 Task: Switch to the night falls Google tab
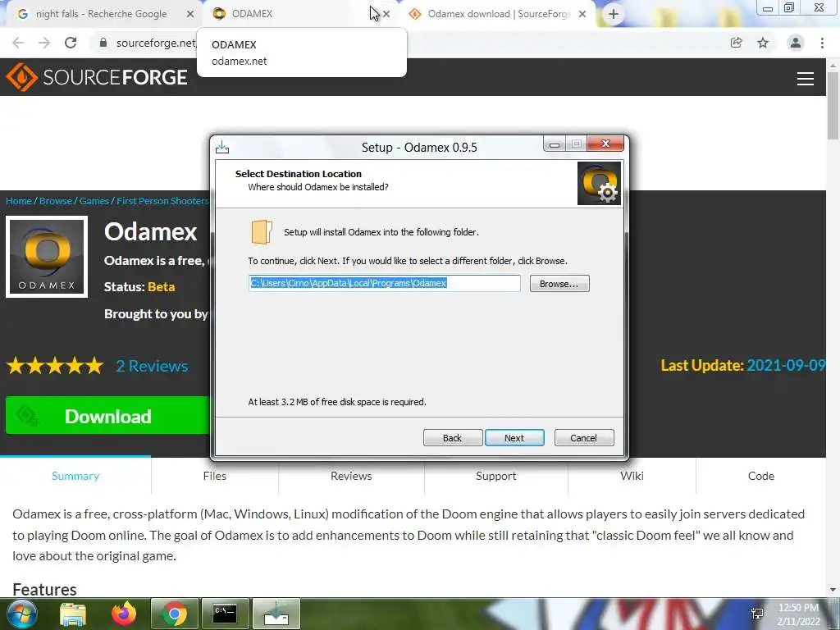(101, 14)
